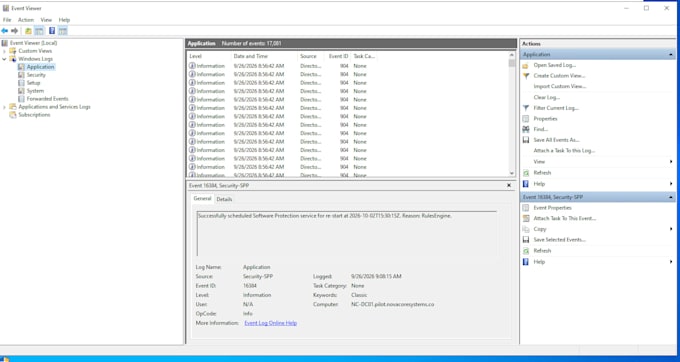
Task: Click the Logged value 9/26/2026 9:08:15 AM
Action: [376, 276]
